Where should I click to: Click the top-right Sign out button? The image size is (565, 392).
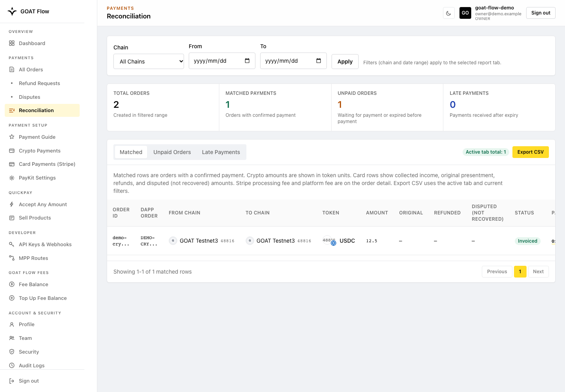pos(541,13)
